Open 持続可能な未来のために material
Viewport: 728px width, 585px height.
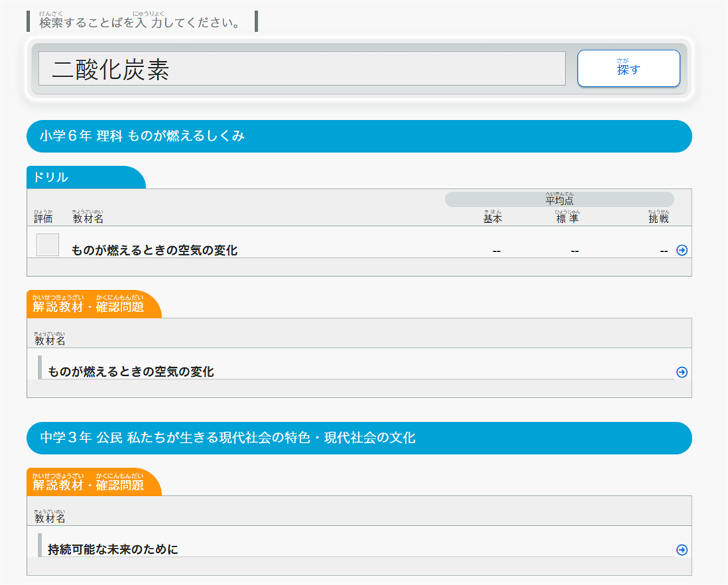(113, 550)
